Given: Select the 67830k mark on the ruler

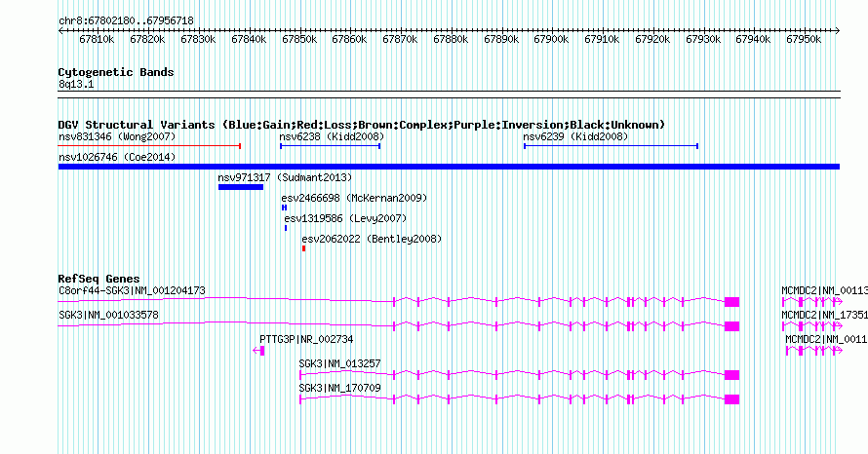Looking at the screenshot, I should (198, 40).
